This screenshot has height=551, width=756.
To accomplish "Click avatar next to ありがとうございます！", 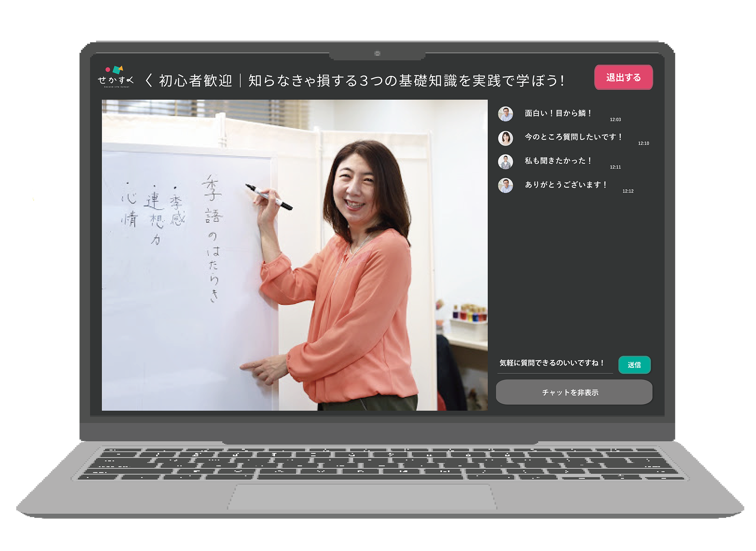I will [505, 185].
